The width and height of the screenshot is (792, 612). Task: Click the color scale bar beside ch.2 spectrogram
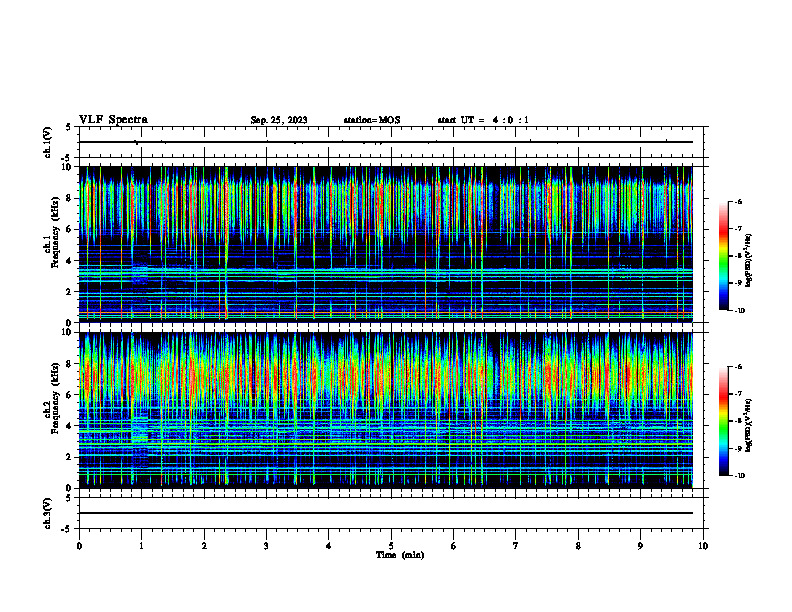[724, 421]
